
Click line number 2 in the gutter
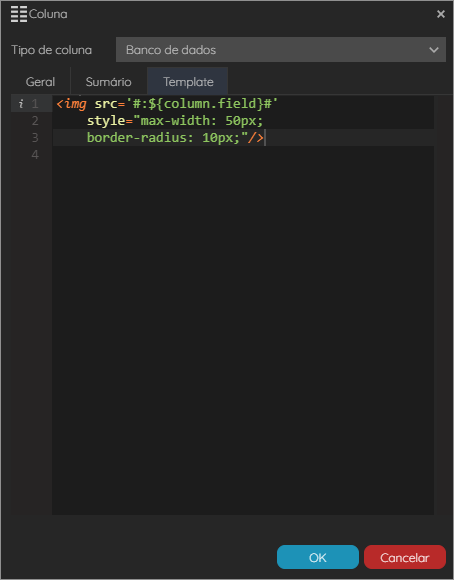click(35, 121)
